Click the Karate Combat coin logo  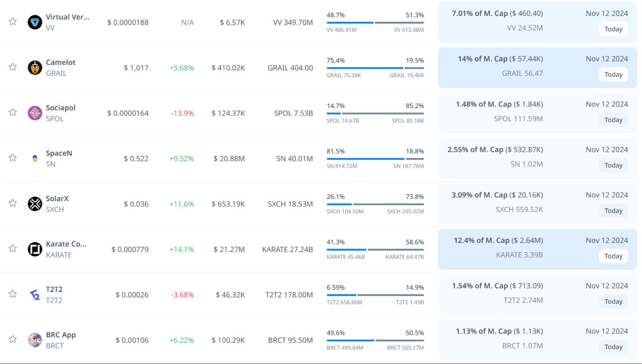coord(35,249)
